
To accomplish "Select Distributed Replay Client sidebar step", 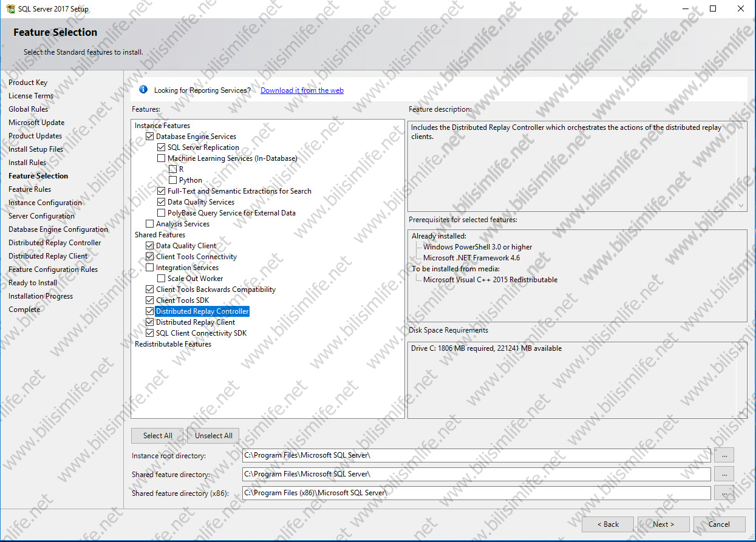I will [x=48, y=256].
